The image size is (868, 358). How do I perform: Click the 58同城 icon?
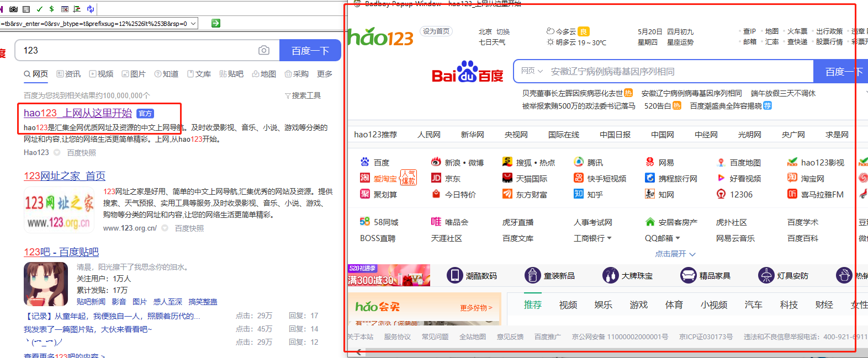click(365, 222)
